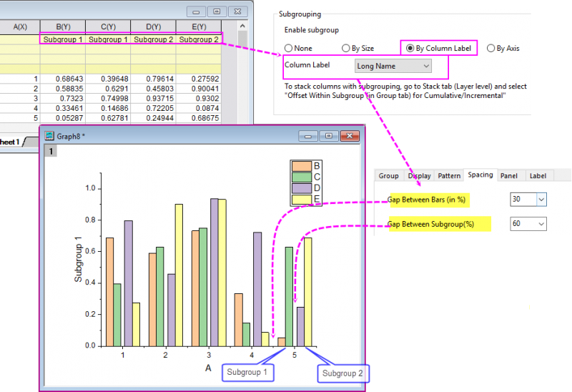Maximize the worksheet window
Screen dimensions: 572x392
(217, 12)
